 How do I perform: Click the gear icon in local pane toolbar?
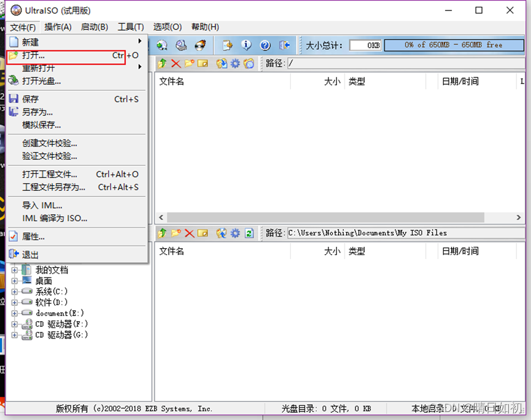point(235,233)
